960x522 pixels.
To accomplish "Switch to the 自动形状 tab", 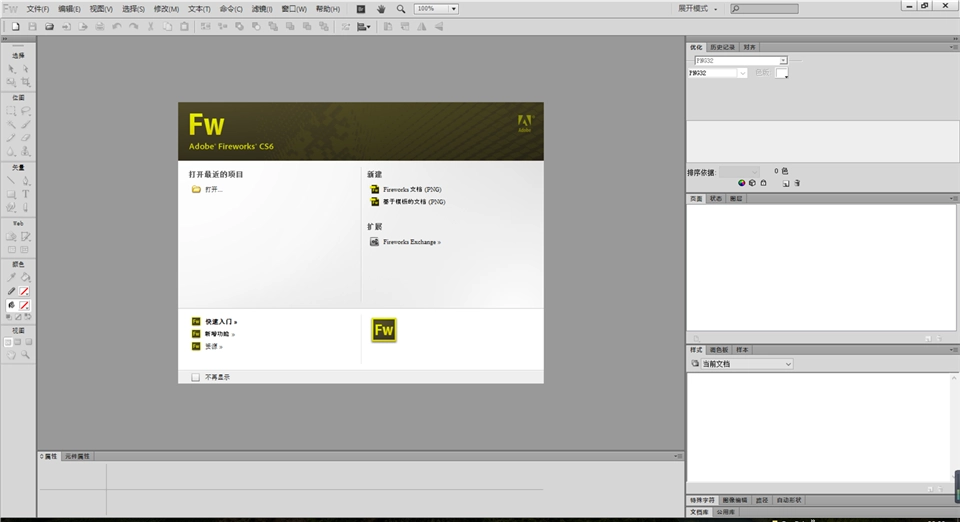I will (x=789, y=501).
